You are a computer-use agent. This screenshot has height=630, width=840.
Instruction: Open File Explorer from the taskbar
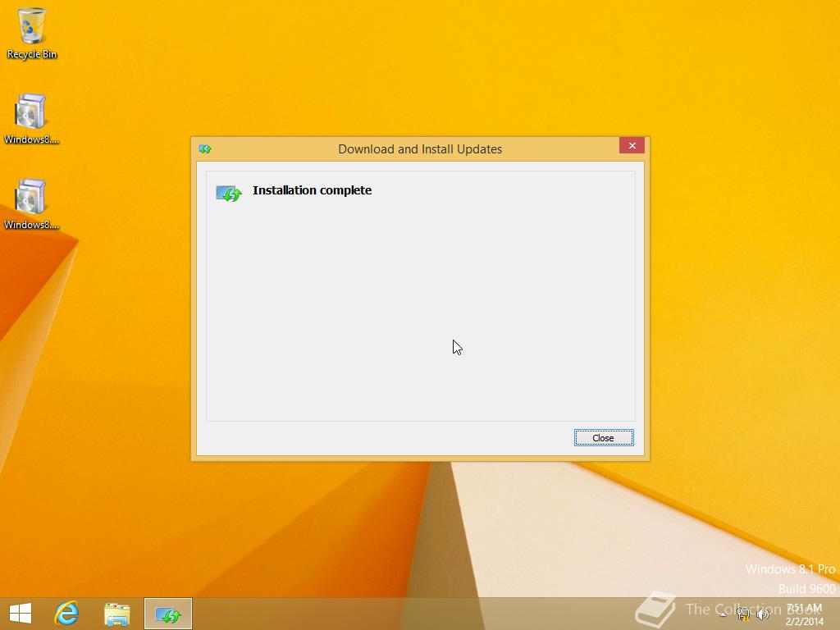116,614
